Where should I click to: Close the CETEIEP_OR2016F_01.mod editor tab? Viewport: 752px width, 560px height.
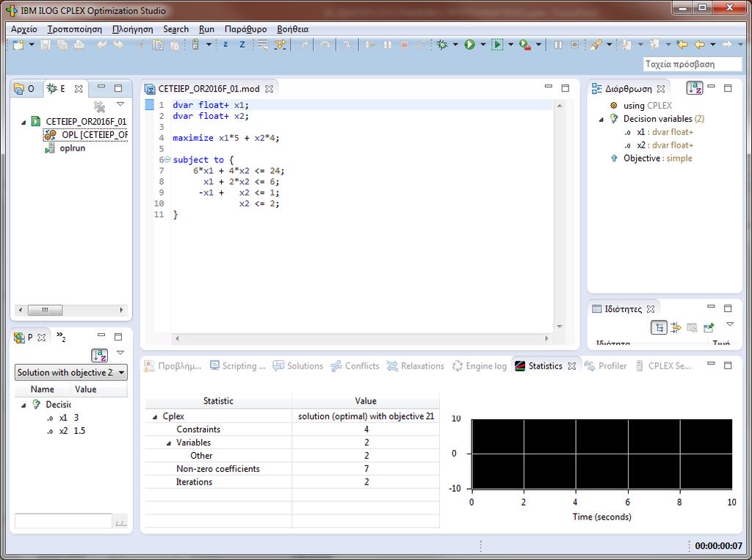(269, 89)
